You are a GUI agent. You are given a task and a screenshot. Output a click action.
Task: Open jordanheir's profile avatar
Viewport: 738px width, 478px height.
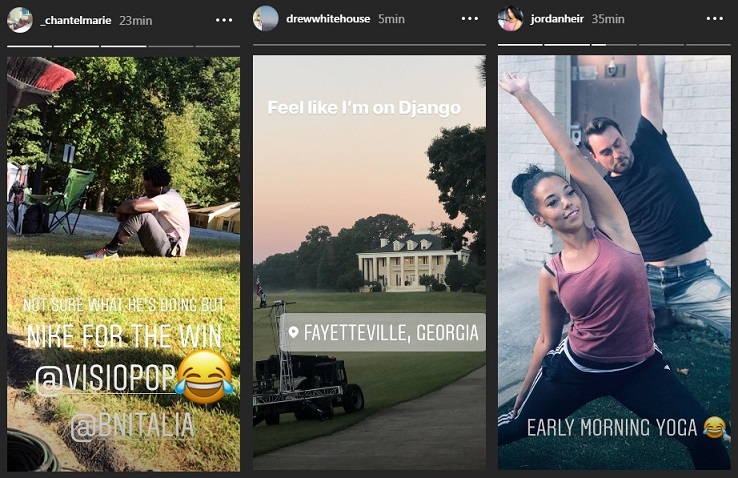click(x=511, y=19)
